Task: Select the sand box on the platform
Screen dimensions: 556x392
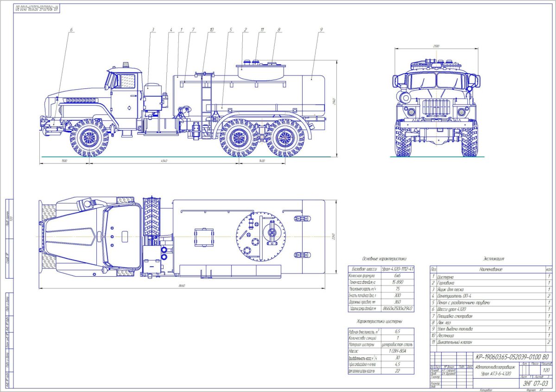Action: [153, 97]
